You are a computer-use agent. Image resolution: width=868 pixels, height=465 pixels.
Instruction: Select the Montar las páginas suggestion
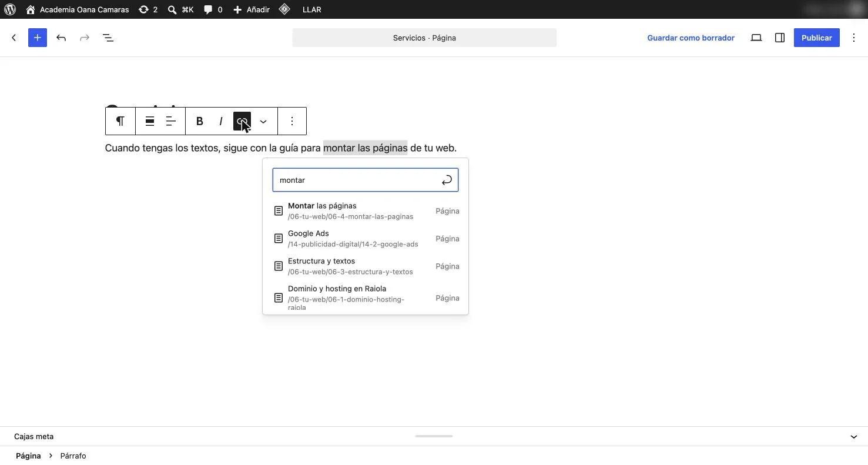pyautogui.click(x=366, y=211)
